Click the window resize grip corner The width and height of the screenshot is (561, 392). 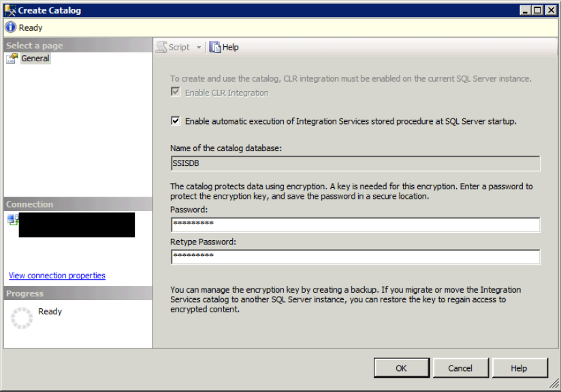tap(554, 384)
